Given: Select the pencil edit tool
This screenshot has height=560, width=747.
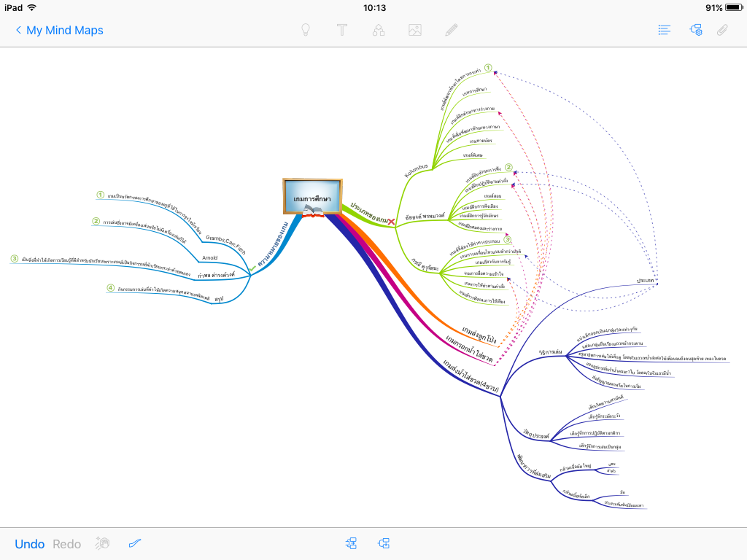Looking at the screenshot, I should click(452, 31).
